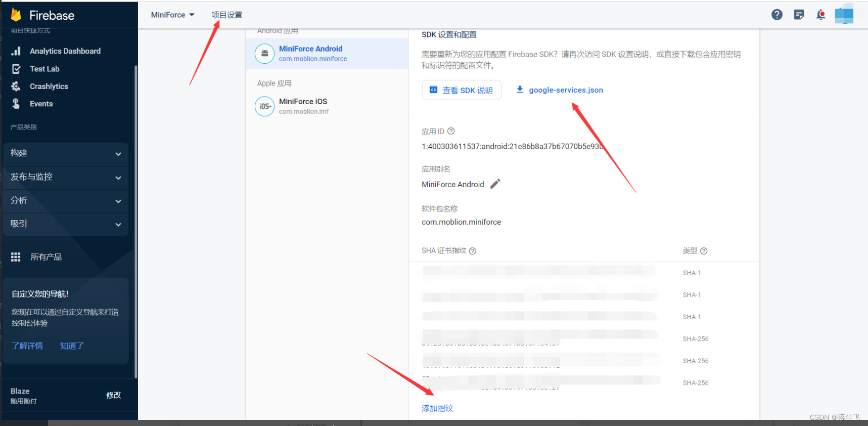Viewport: 868px width, 426px height.
Task: Select Events menu item
Action: 41,104
